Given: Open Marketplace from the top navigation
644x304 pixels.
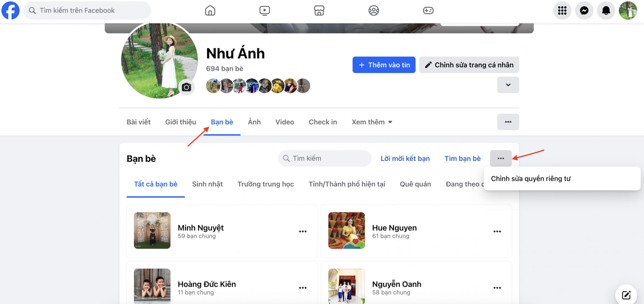Looking at the screenshot, I should 319,10.
